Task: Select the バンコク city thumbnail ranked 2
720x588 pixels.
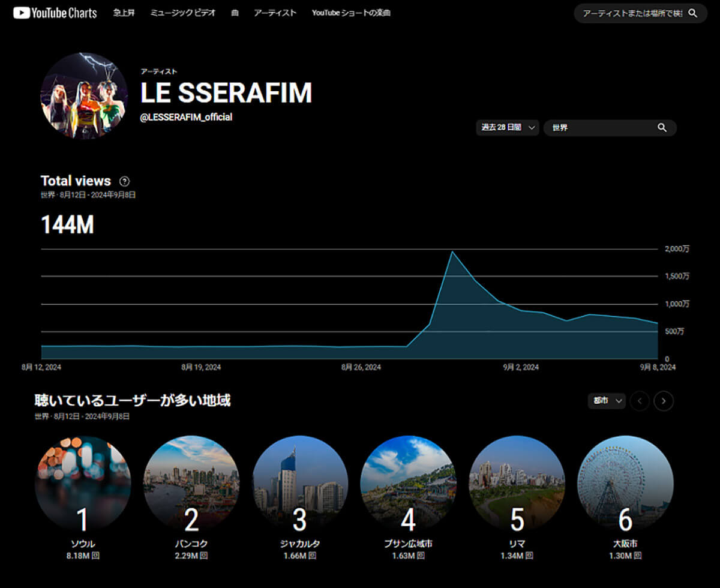Action: pos(191,484)
